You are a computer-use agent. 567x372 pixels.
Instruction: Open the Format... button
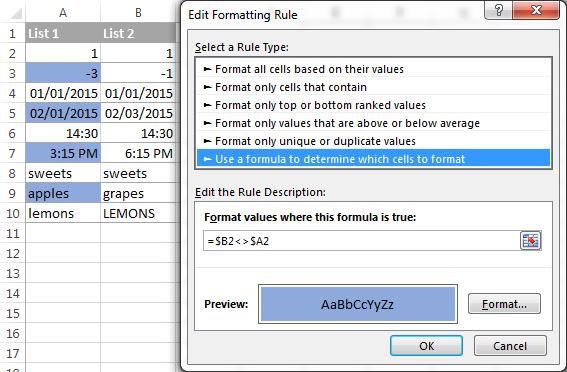click(x=504, y=304)
